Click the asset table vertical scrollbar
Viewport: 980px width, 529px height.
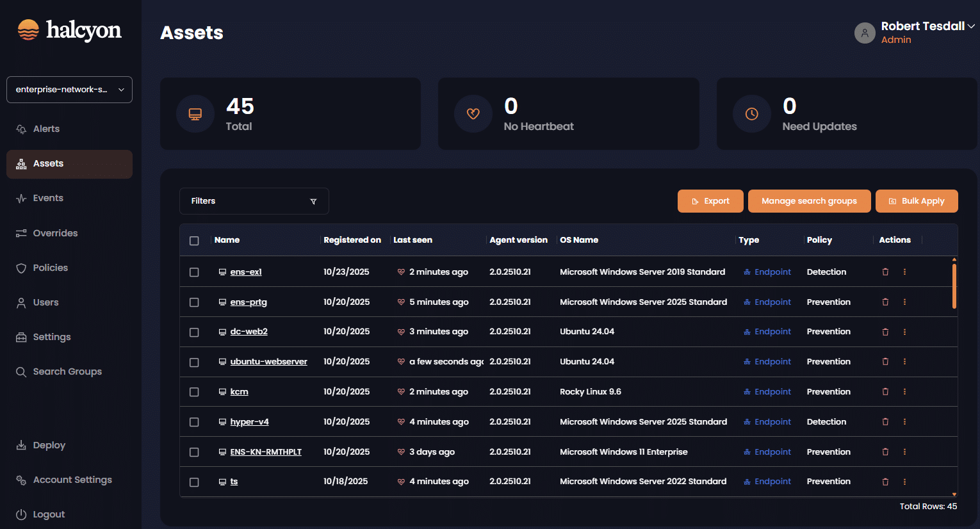click(x=954, y=286)
